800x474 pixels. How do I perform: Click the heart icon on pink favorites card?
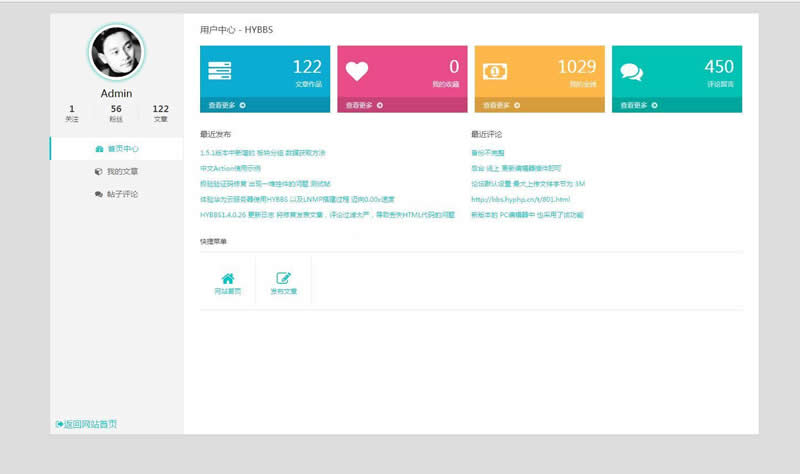point(357,72)
